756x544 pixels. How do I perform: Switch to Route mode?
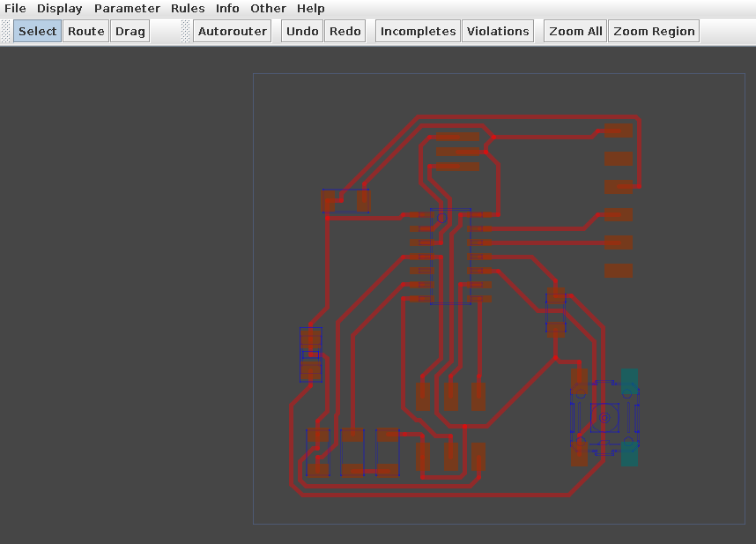point(85,32)
